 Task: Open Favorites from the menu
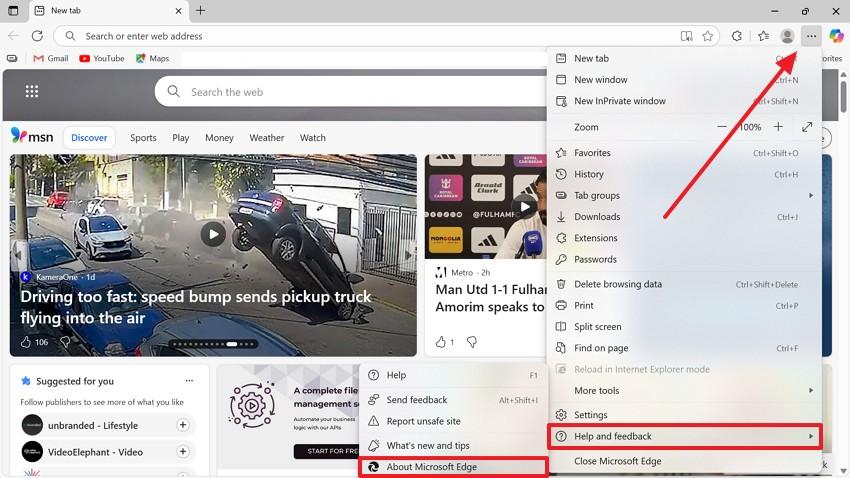point(684,153)
